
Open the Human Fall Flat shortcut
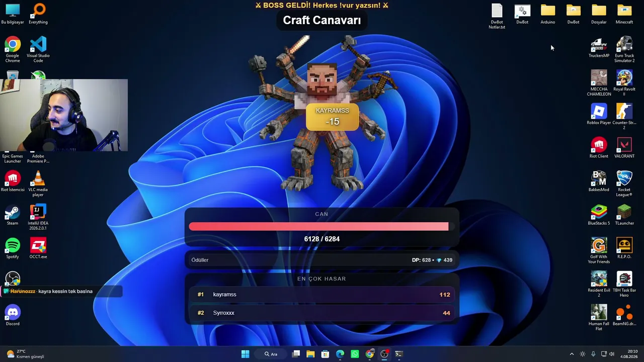click(599, 318)
